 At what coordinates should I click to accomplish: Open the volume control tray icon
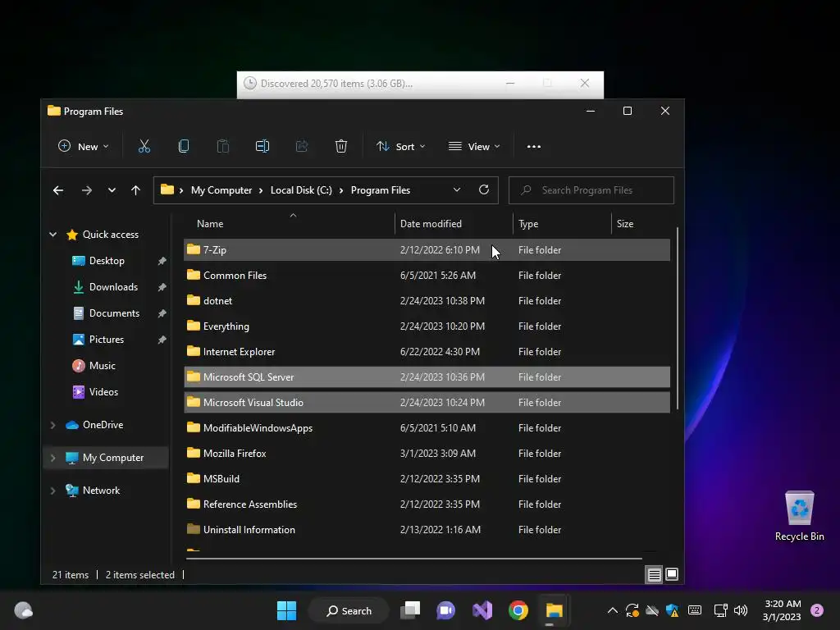[741, 610]
